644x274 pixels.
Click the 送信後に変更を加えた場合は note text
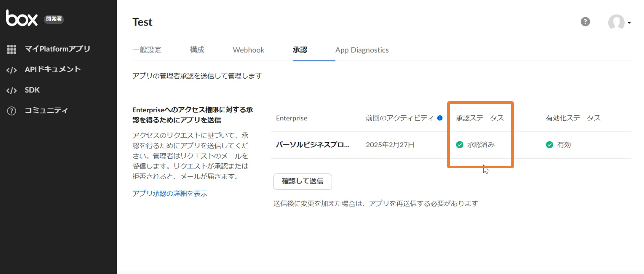point(375,203)
